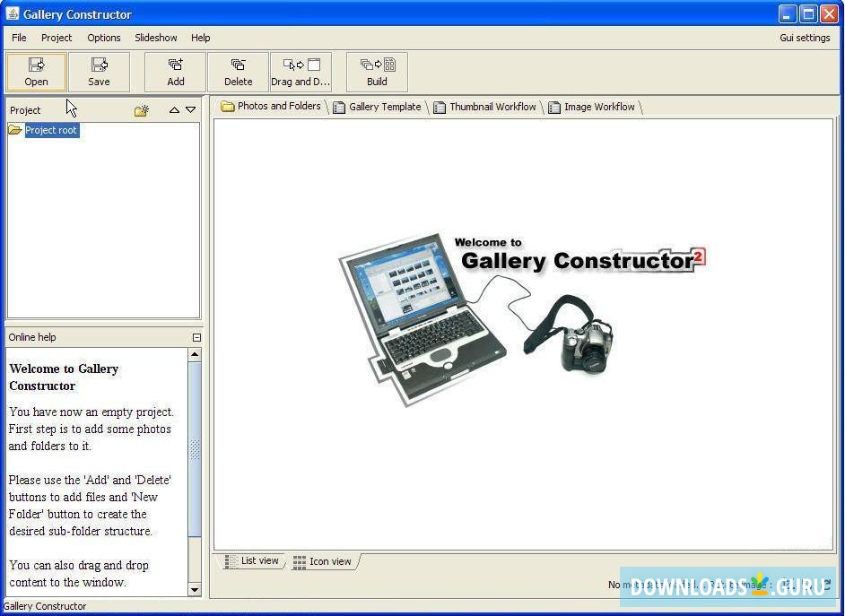Move item up with the up triangle
The image size is (845, 616).
pos(174,110)
